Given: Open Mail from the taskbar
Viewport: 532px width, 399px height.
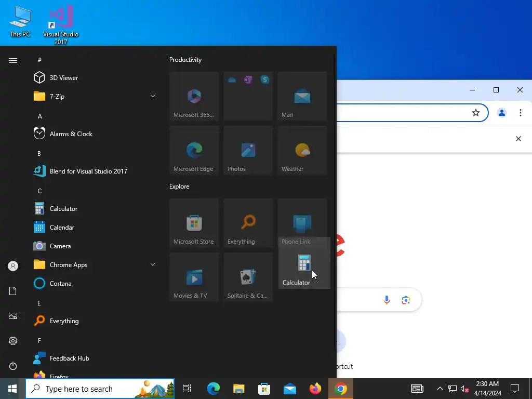Looking at the screenshot, I should tap(290, 389).
